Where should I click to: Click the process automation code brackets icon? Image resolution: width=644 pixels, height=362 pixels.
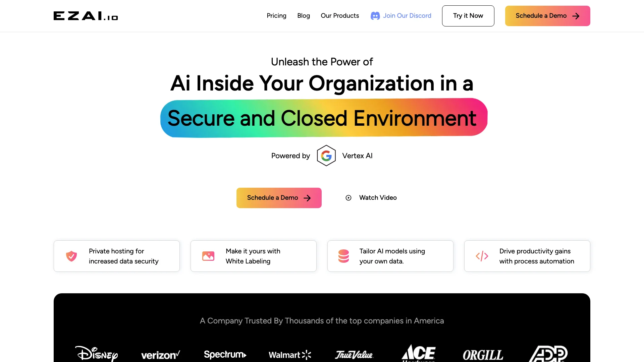pos(482,256)
